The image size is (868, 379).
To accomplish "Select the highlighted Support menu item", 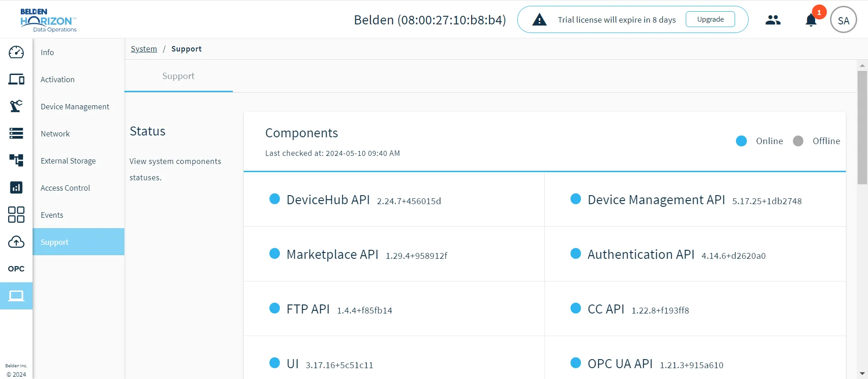I will point(79,242).
